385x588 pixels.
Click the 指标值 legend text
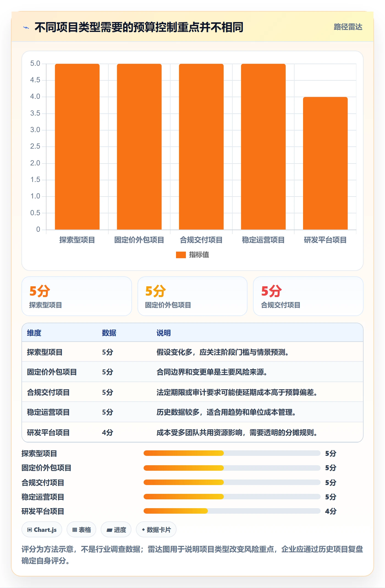pos(199,255)
